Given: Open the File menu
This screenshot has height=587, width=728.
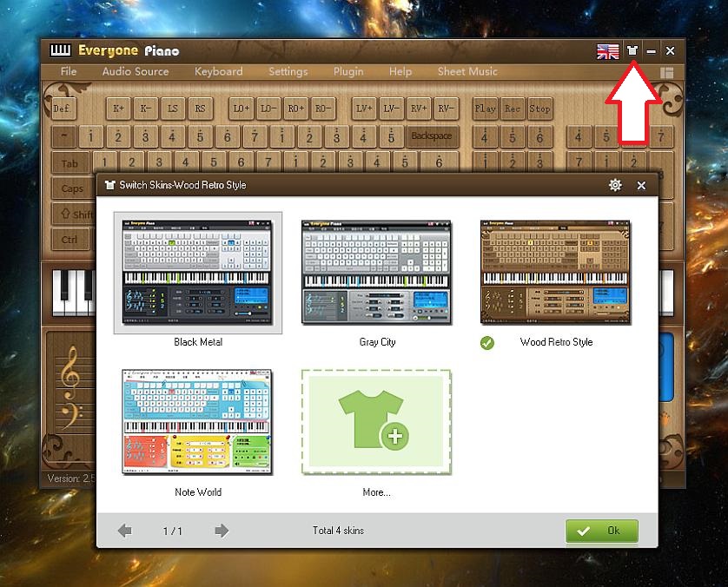Looking at the screenshot, I should 69,71.
